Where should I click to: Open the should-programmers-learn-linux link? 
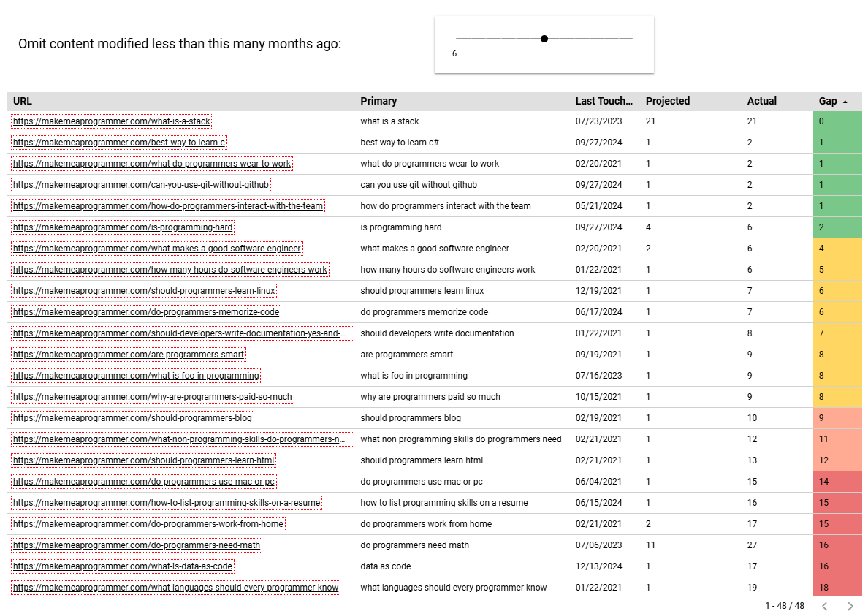pos(144,291)
